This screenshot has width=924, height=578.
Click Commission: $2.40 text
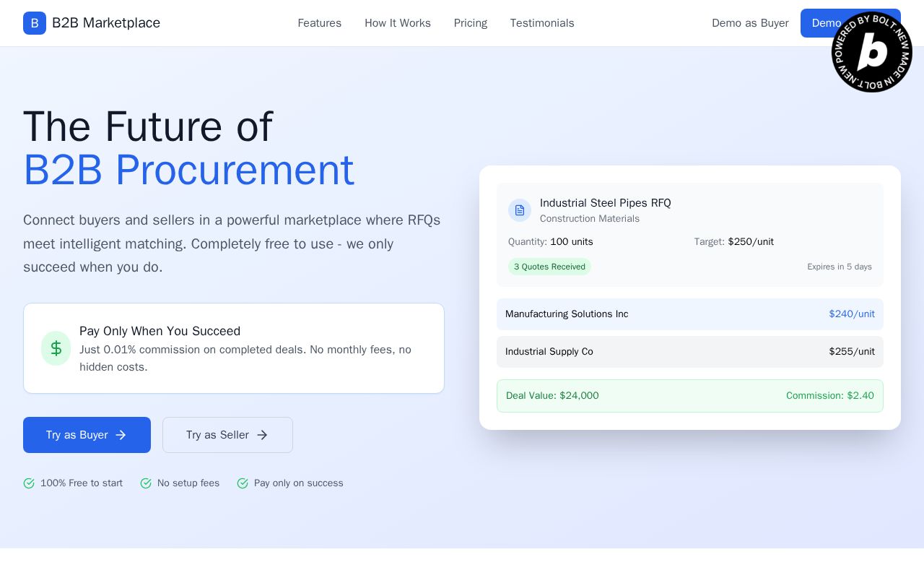point(830,396)
